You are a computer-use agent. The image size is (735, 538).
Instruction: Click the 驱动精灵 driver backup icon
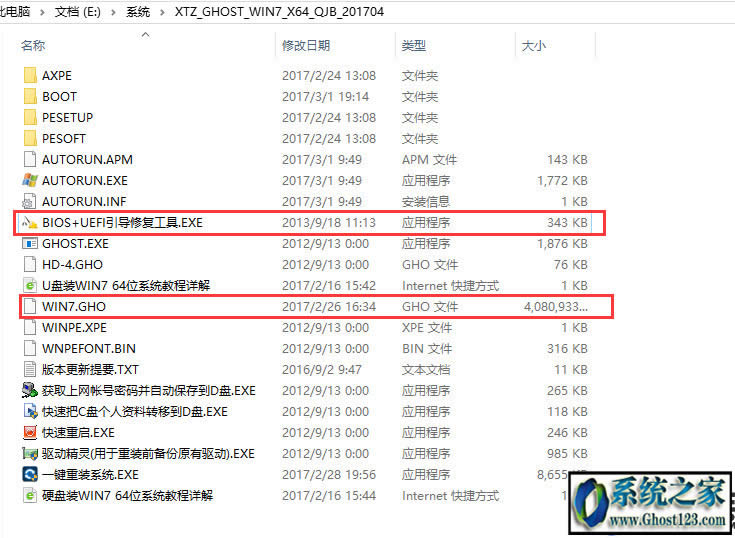30,454
